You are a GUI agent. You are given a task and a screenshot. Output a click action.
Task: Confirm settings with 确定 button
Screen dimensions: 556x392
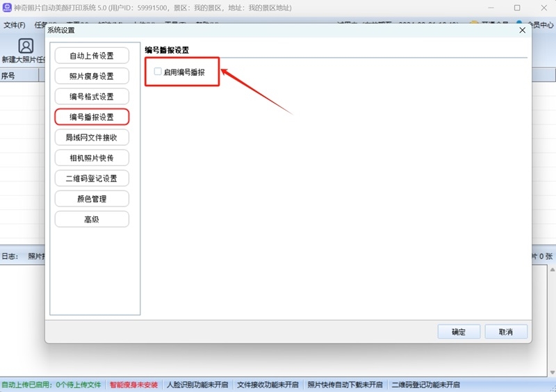[x=459, y=332]
